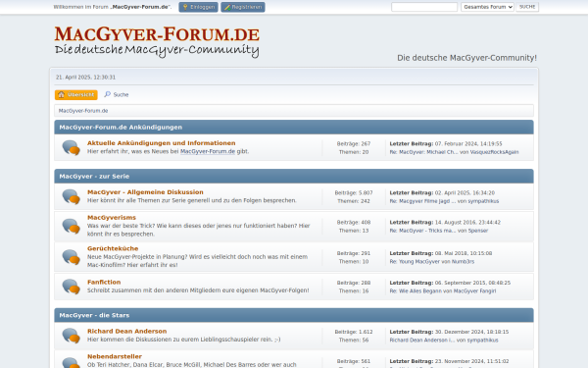Click the MacGyver-Forum.de logo banner

[157, 41]
